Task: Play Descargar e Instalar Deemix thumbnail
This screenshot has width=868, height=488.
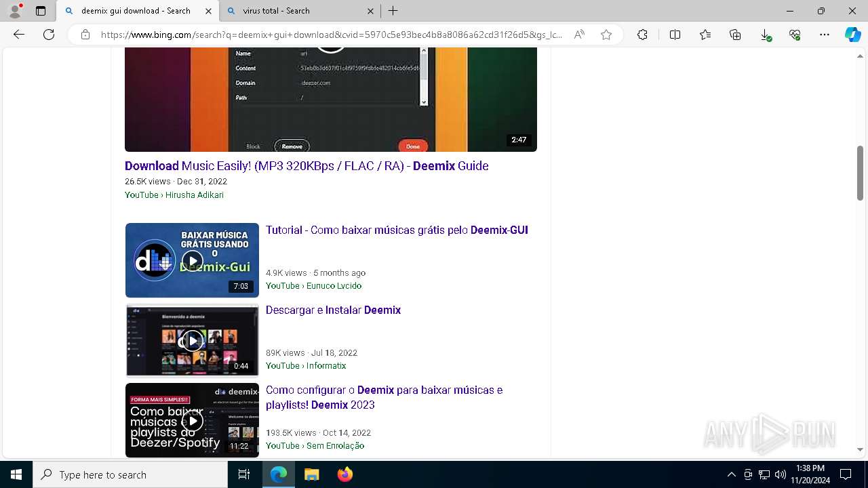Action: [x=192, y=340]
